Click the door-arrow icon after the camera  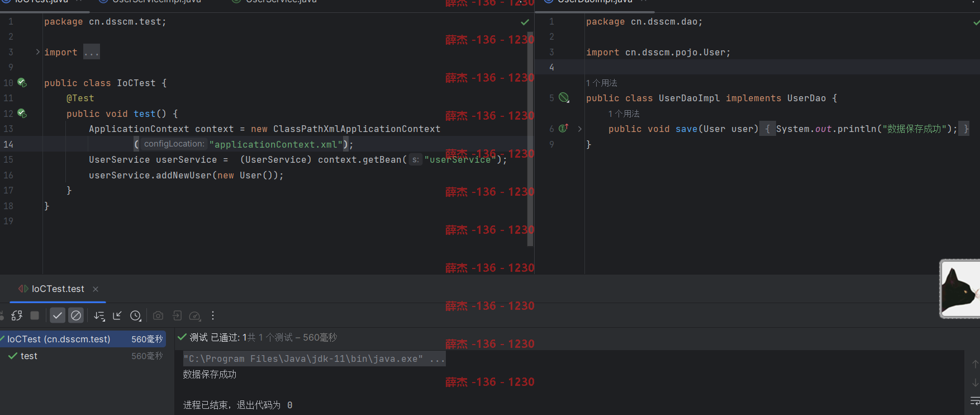[x=177, y=315]
